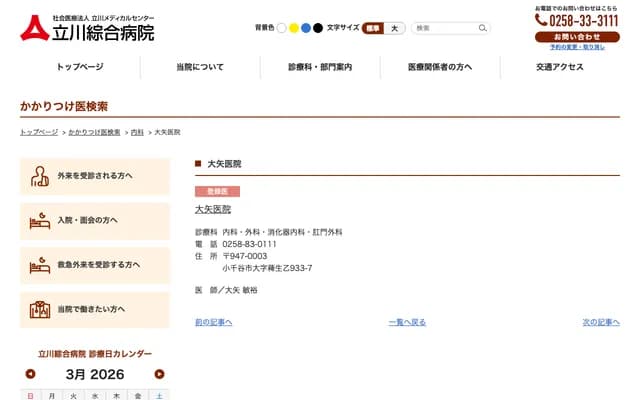The image size is (640, 400).
Task: Click the かかりつけ医検索 breadcrumb link
Action: point(94,132)
